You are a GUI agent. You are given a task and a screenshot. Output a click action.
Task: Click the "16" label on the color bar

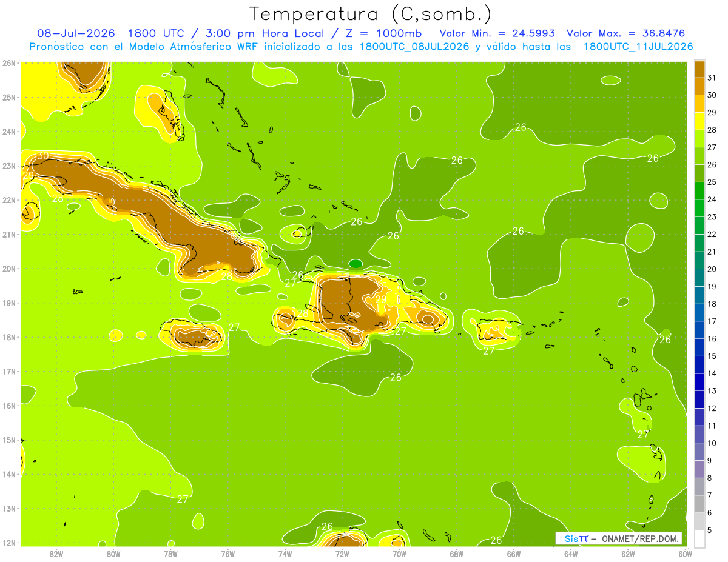tap(712, 339)
